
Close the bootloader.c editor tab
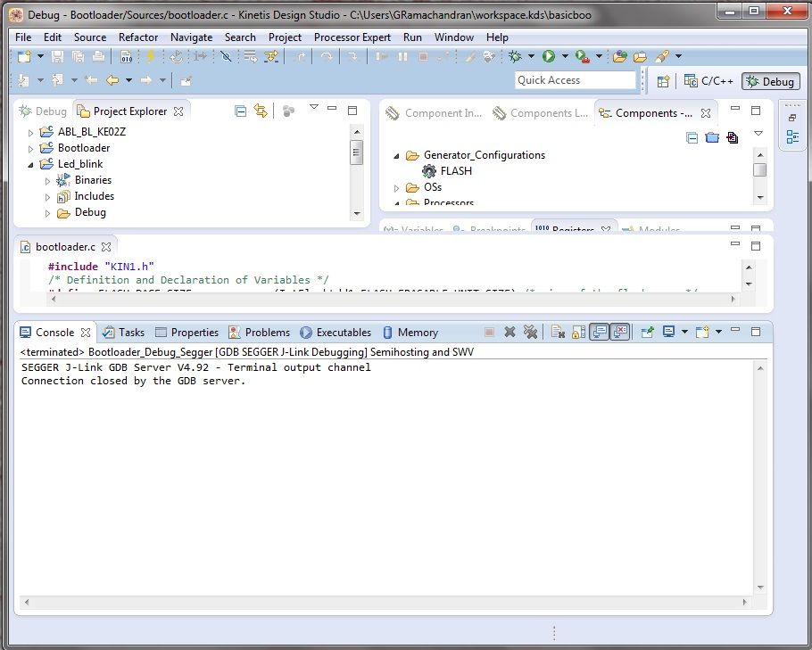(x=106, y=247)
